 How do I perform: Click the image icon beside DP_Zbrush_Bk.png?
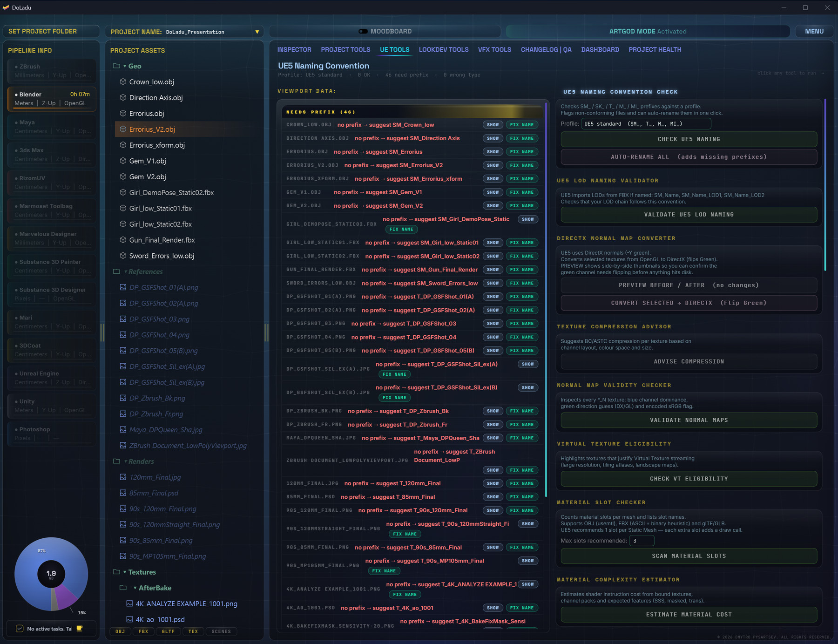tap(123, 398)
